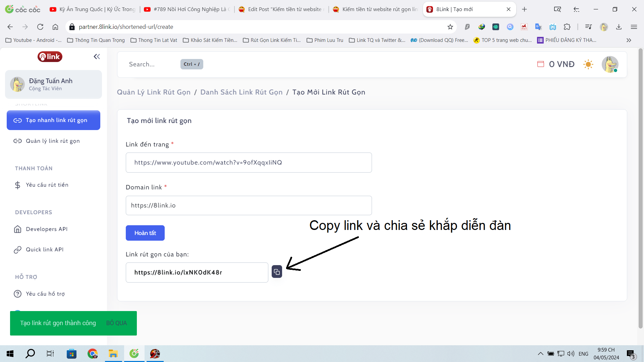Open Google Translate extension icon
Screen dimensions: 644x362
(x=538, y=27)
